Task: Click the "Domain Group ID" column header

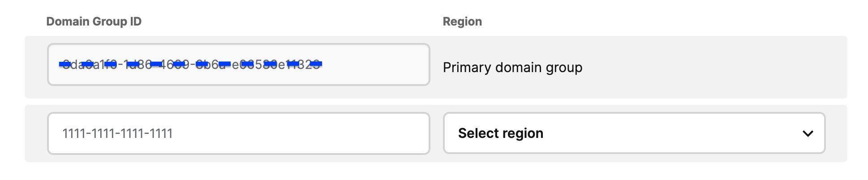Action: (94, 21)
